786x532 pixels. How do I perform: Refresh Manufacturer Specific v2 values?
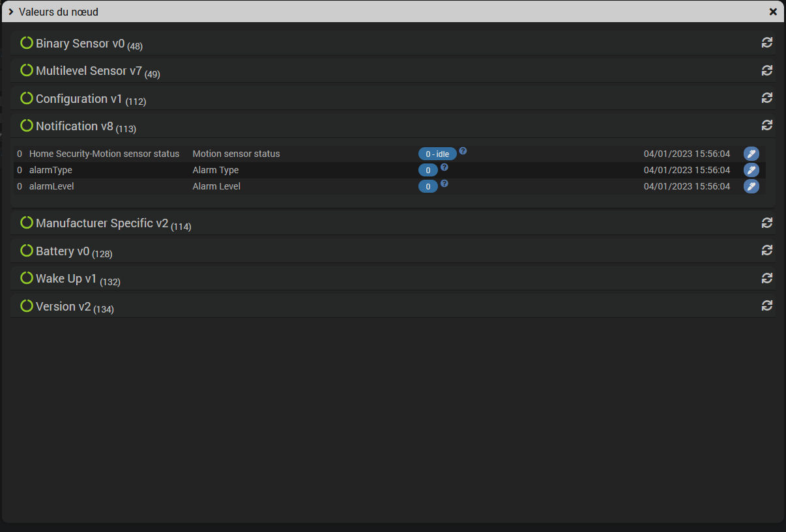pos(767,223)
